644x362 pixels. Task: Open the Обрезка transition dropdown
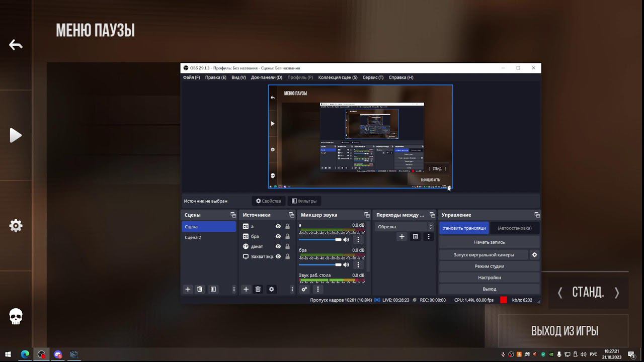(405, 227)
